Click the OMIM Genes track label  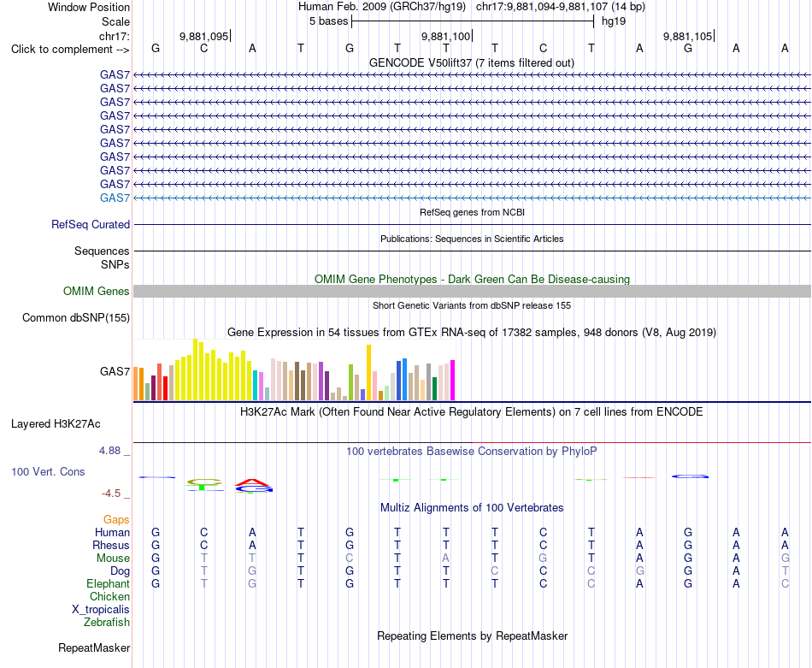(x=97, y=292)
